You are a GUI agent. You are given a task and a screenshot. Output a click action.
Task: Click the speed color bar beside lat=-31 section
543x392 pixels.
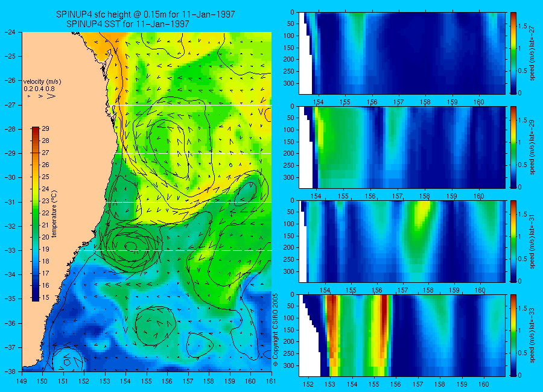click(x=513, y=241)
